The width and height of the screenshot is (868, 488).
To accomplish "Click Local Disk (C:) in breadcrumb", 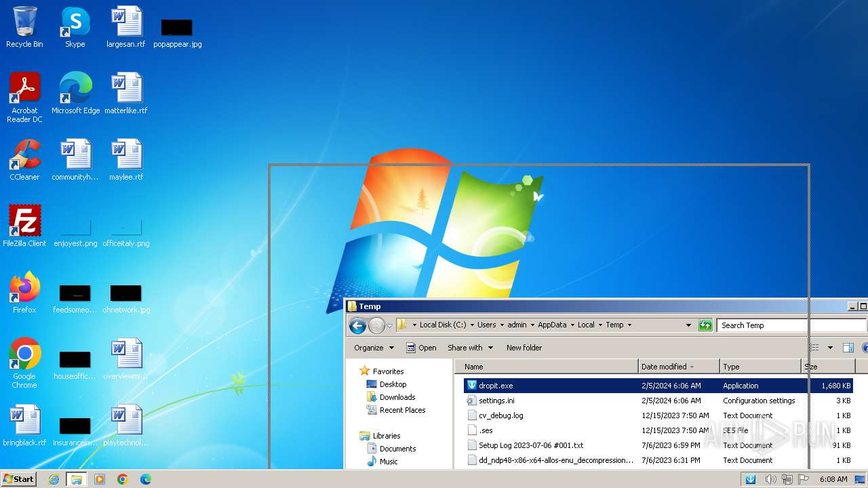I will pos(443,325).
